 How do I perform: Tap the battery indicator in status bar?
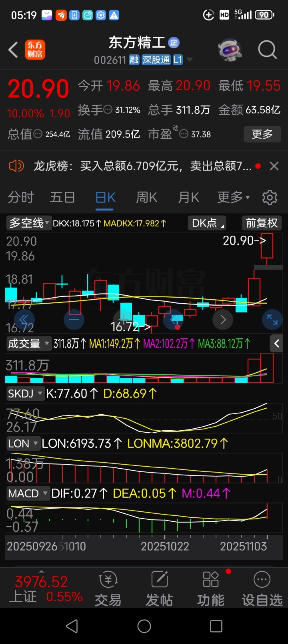pos(264,15)
